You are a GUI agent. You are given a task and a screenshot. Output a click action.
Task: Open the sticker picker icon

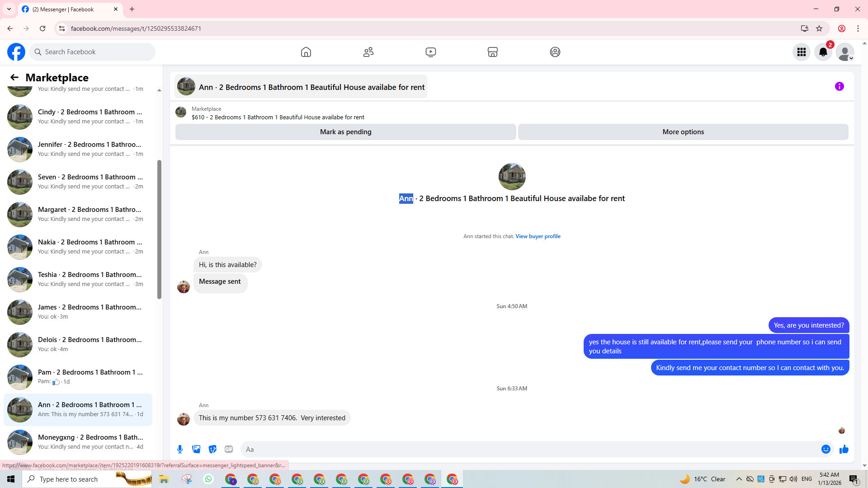[x=212, y=449]
